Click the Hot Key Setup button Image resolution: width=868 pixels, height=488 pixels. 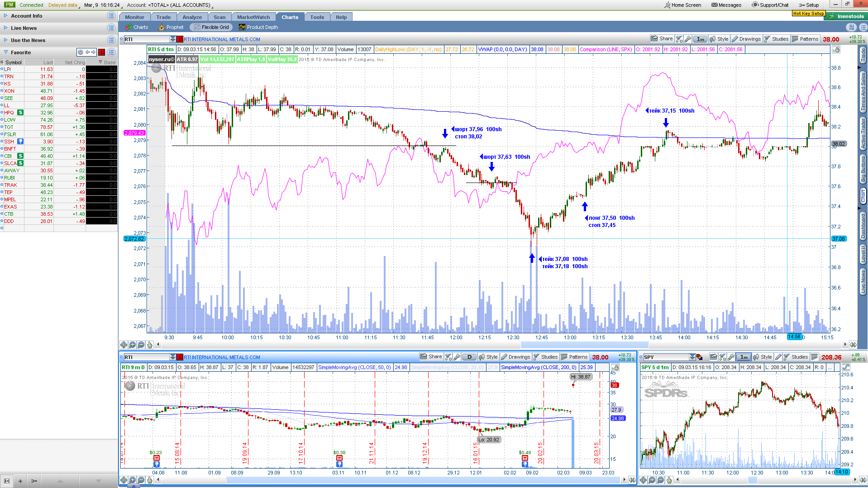[808, 13]
